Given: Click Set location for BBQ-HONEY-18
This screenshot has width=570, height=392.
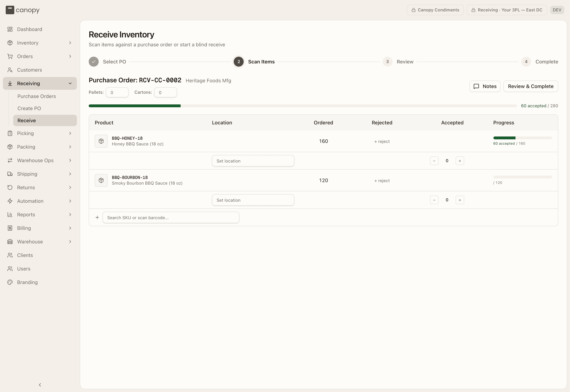Looking at the screenshot, I should pos(253,161).
